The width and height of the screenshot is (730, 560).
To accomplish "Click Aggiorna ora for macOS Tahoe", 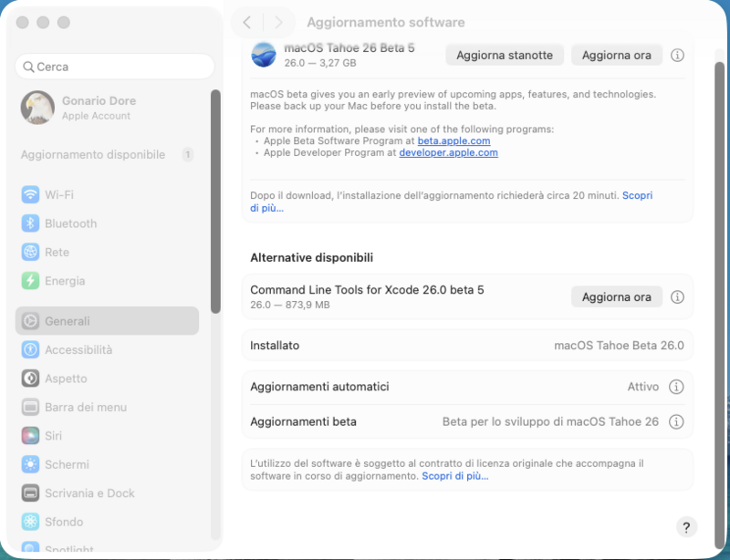I will pyautogui.click(x=617, y=56).
